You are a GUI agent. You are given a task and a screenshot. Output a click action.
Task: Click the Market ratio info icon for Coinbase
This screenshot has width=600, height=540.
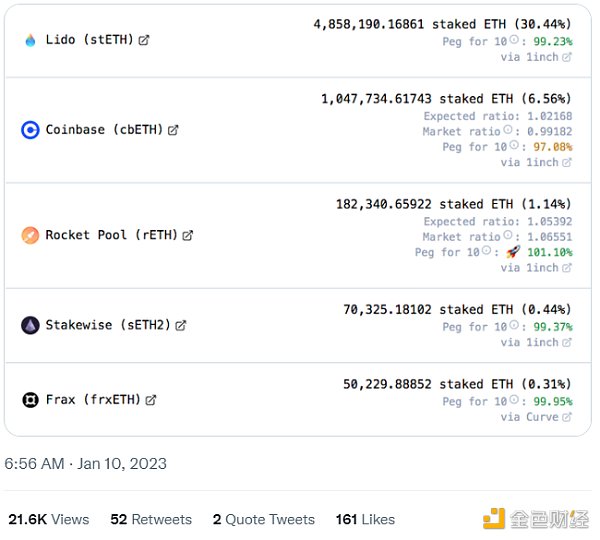(507, 131)
